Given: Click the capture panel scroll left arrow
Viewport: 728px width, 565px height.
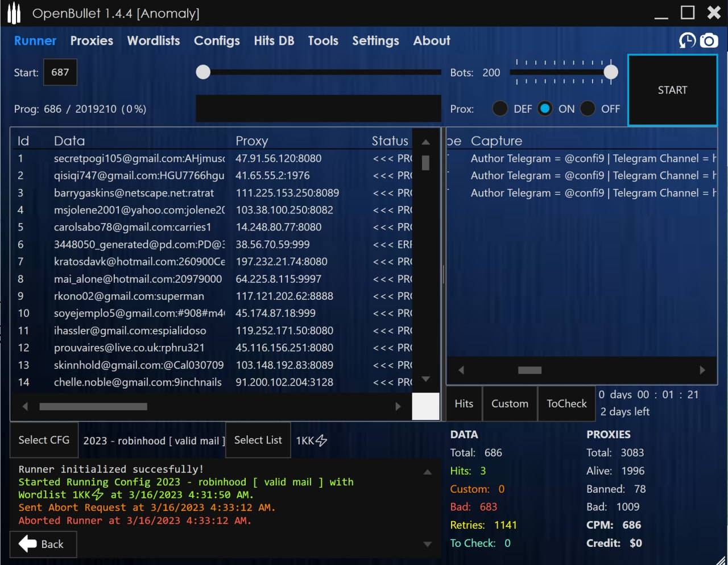Looking at the screenshot, I should 461,370.
